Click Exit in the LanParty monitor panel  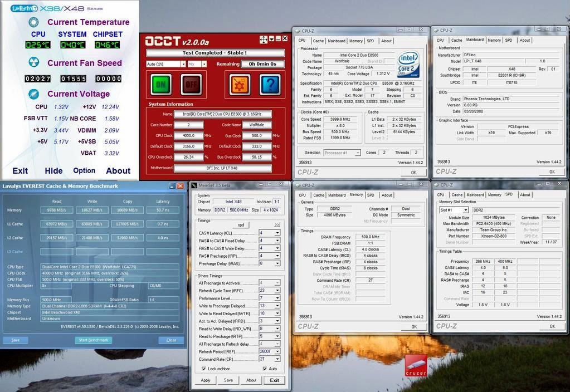point(20,171)
